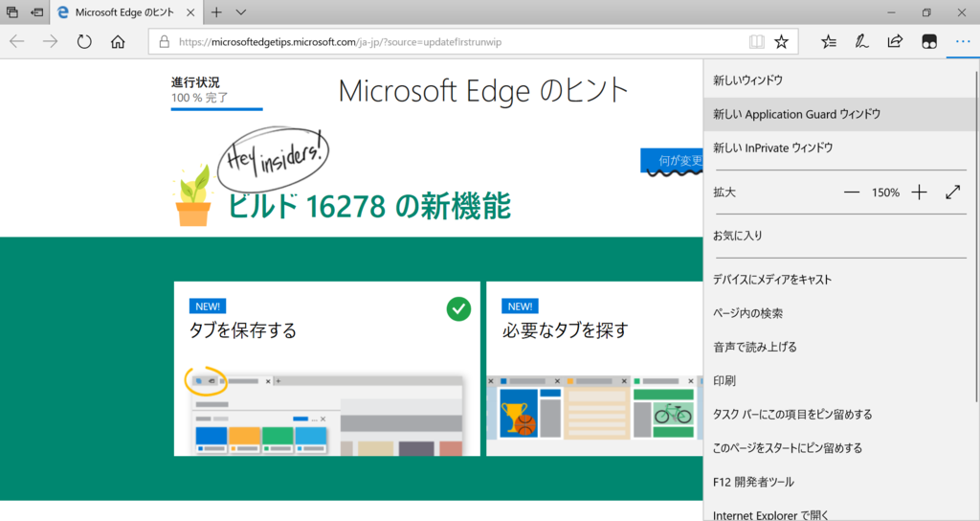This screenshot has width=980, height=521.
Task: Decrease zoom with minus button
Action: [x=851, y=193]
